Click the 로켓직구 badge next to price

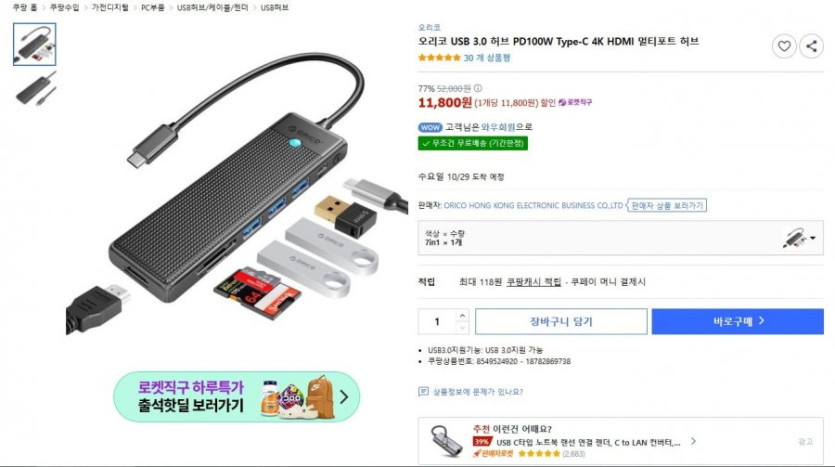click(x=575, y=102)
